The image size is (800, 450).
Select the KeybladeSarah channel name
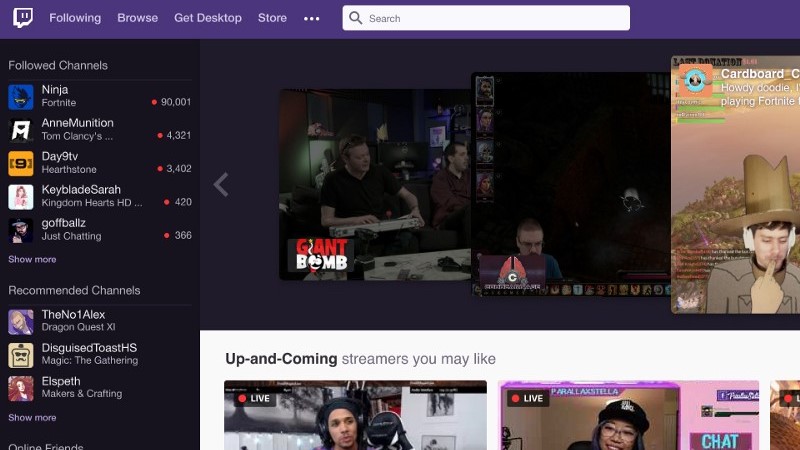pyautogui.click(x=81, y=190)
